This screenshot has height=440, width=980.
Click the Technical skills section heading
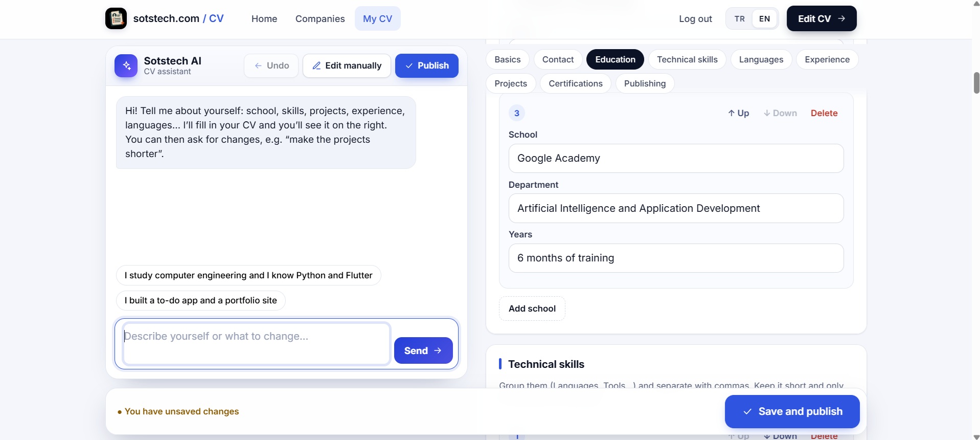546,364
